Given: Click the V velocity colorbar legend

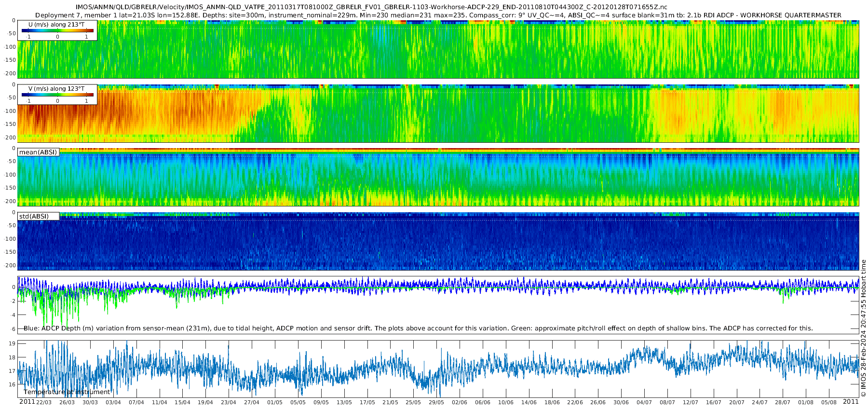Looking at the screenshot, I should pos(57,95).
